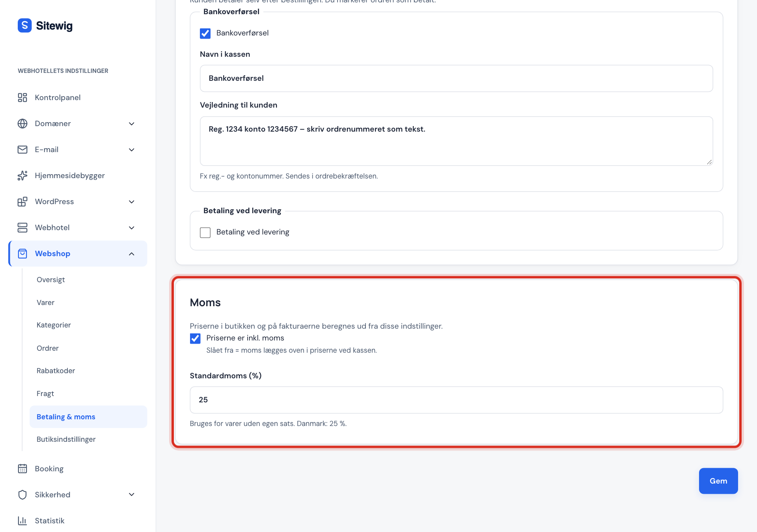The image size is (757, 532).
Task: Click the Webshop shopping bag icon
Action: pos(22,253)
